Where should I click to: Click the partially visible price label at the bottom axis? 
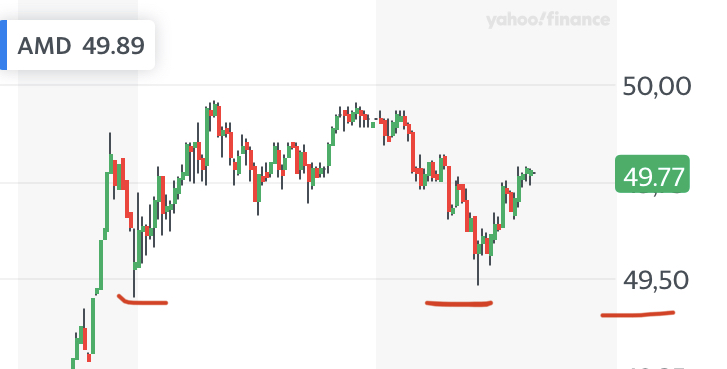(x=657, y=366)
